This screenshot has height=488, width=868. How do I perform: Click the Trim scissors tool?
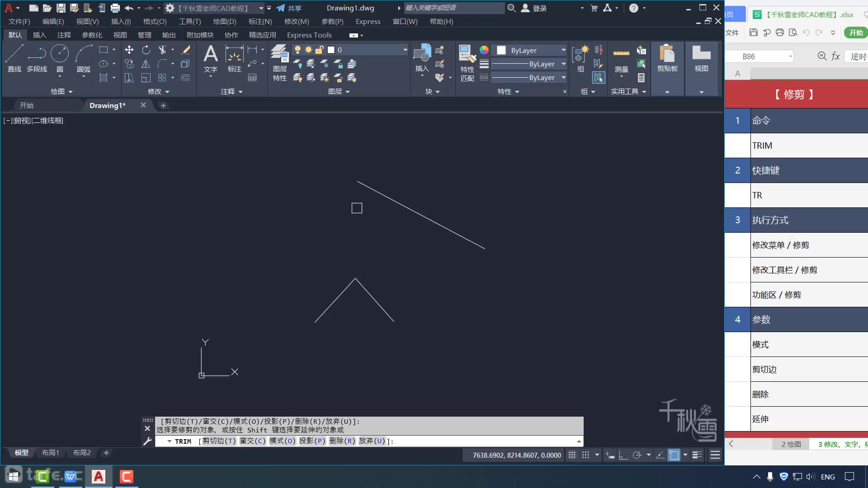162,50
